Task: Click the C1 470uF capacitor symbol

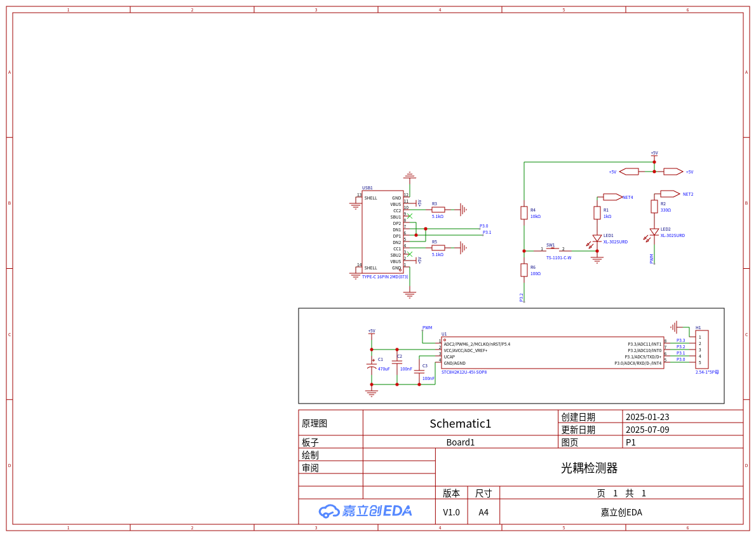Action: pos(372,366)
